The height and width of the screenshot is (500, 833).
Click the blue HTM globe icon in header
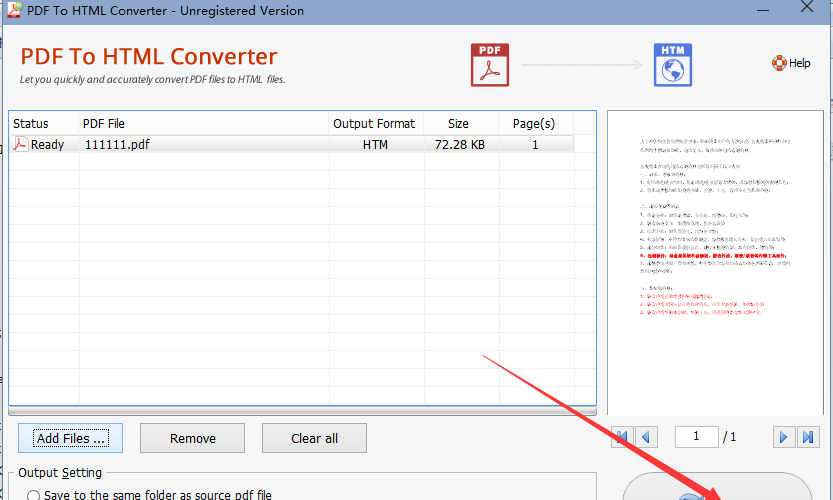coord(673,65)
